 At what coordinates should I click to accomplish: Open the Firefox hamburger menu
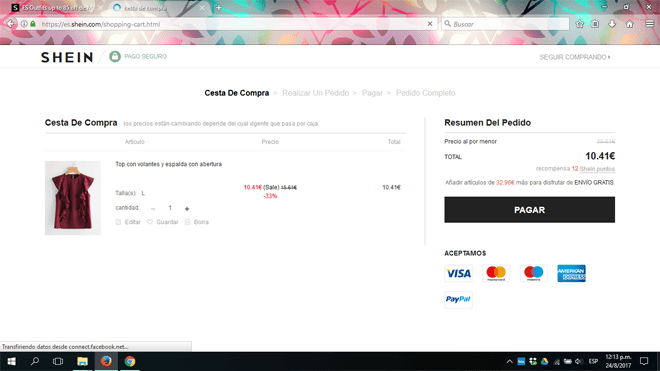point(650,24)
